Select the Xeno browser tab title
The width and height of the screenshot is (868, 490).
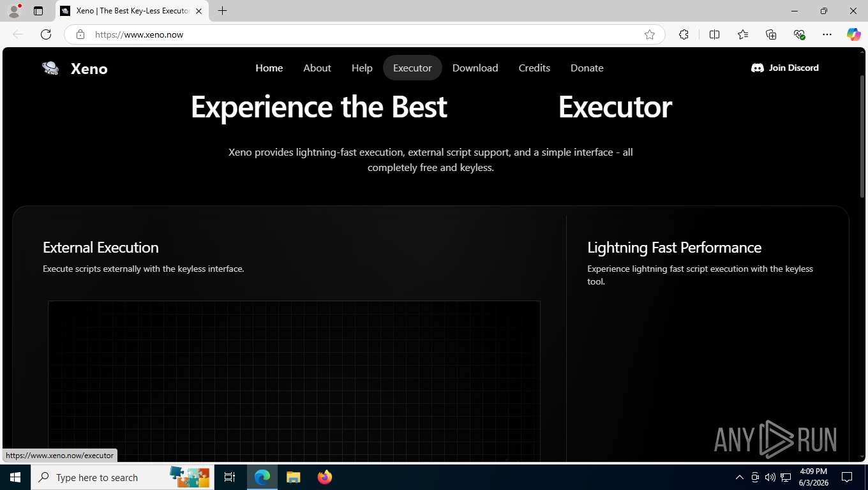click(x=133, y=11)
